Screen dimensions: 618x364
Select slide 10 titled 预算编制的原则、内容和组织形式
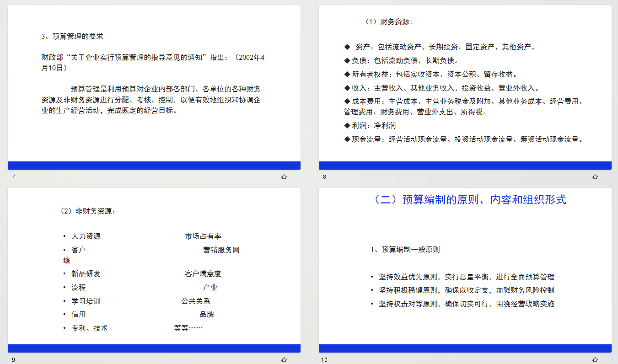465,270
